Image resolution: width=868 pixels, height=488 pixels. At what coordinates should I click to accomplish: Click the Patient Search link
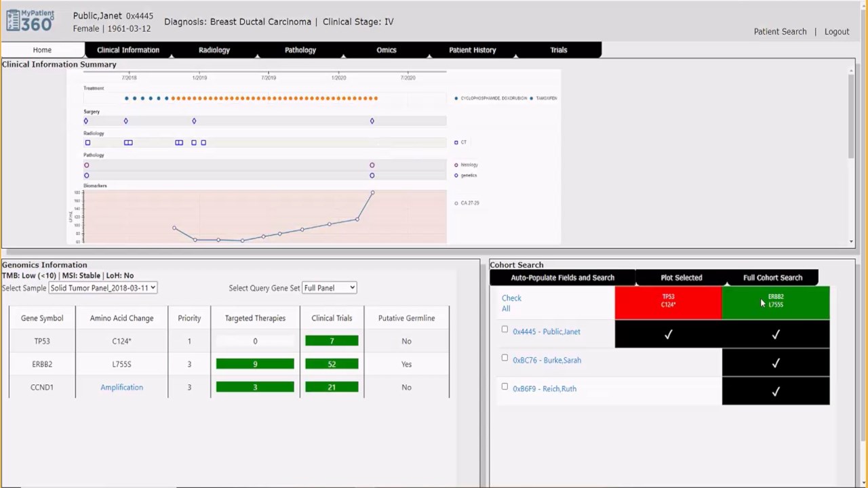(x=781, y=32)
